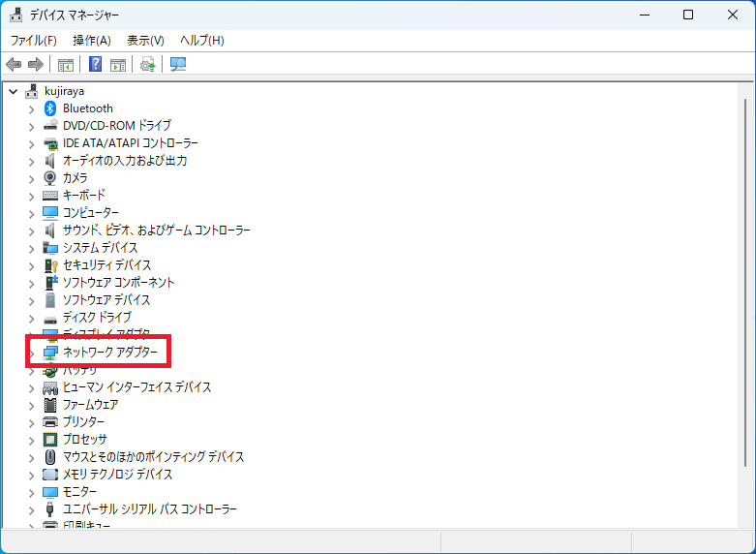Select マウスとそのほかのポインティング デバイス label
The image size is (756, 554).
coord(153,456)
